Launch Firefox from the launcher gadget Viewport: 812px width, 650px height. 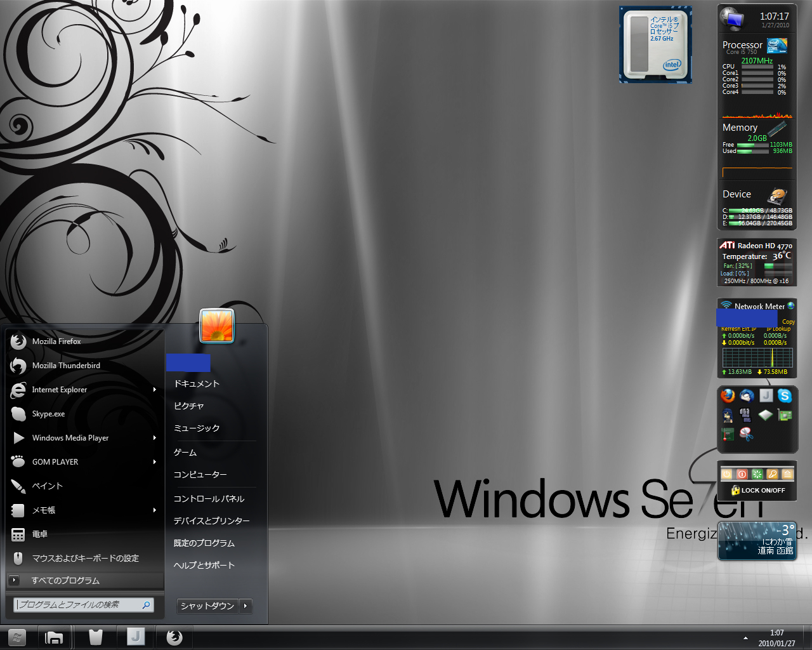pos(728,396)
